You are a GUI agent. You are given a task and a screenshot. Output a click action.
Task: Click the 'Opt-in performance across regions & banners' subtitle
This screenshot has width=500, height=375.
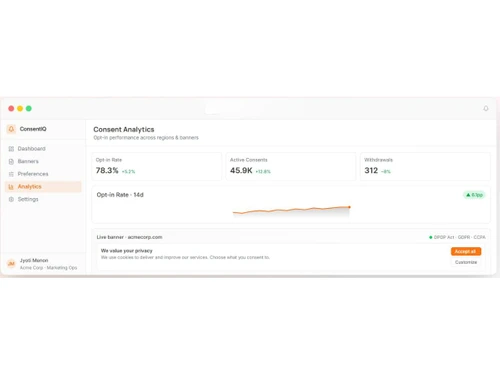(x=146, y=138)
